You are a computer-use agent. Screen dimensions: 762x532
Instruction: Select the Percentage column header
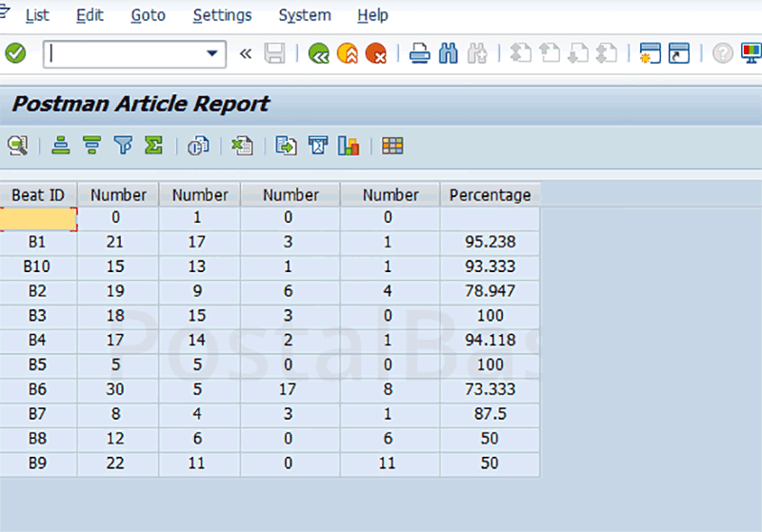tap(490, 195)
